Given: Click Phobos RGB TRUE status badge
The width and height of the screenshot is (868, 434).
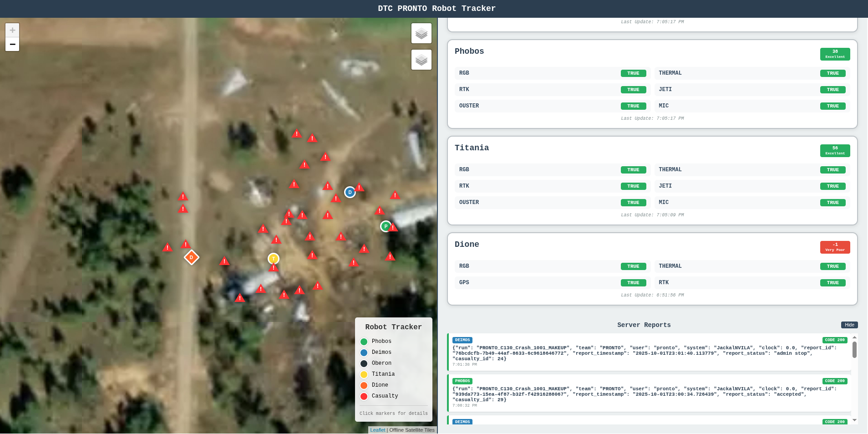Looking at the screenshot, I should (633, 73).
